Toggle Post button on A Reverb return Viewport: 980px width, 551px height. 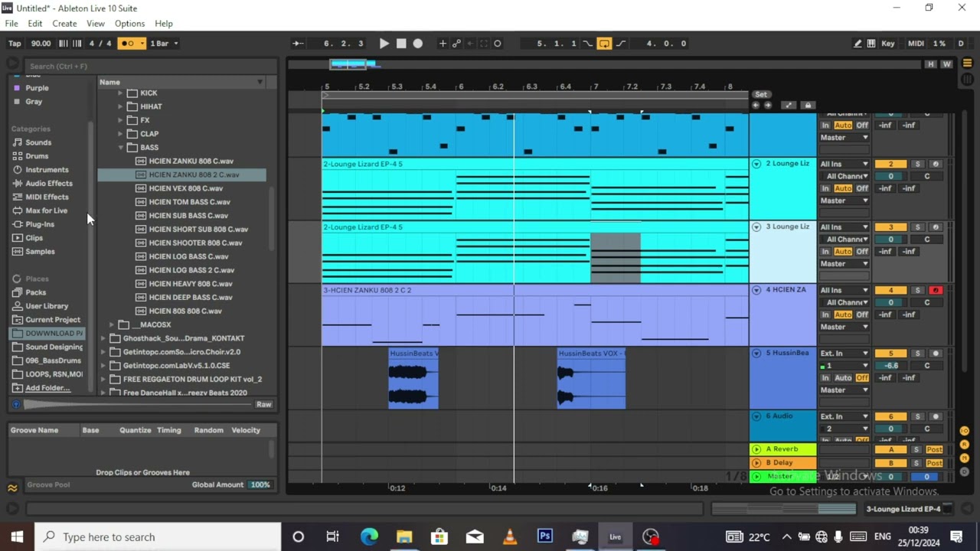click(934, 450)
